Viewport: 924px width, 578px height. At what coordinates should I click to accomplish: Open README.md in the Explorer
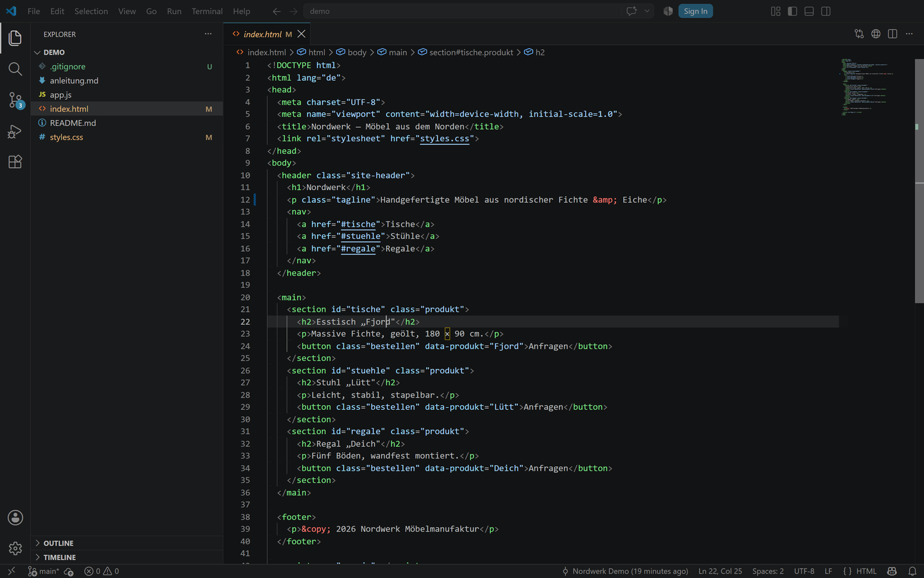coord(126,123)
